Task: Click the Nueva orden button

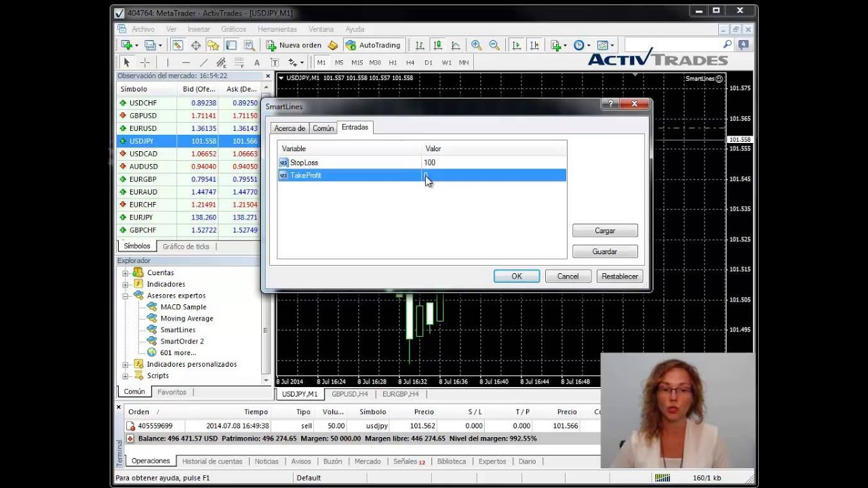Action: [294, 45]
